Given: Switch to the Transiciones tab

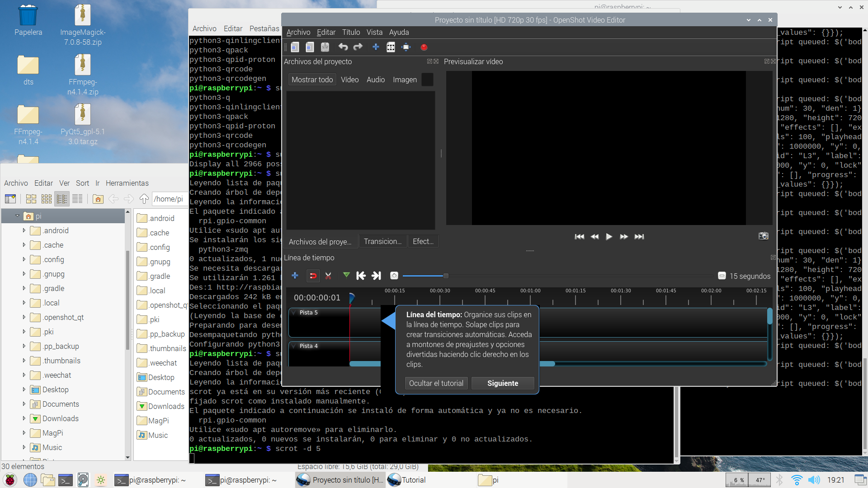Looking at the screenshot, I should (382, 241).
